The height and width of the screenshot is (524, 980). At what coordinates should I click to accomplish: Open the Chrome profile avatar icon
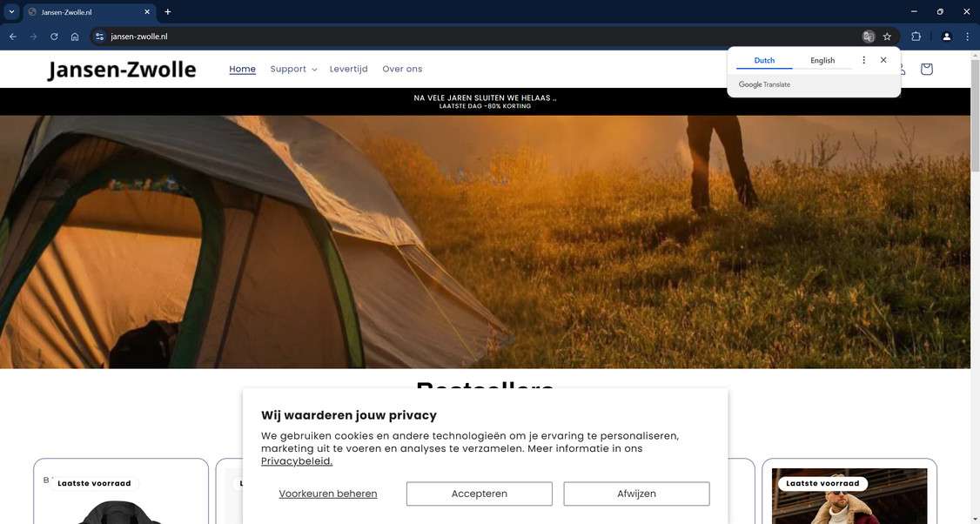point(946,37)
